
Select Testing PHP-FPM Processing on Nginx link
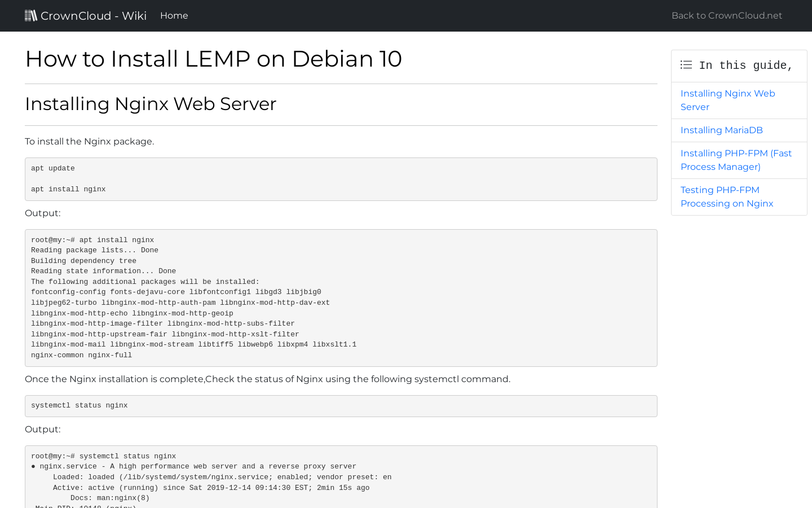(x=726, y=196)
